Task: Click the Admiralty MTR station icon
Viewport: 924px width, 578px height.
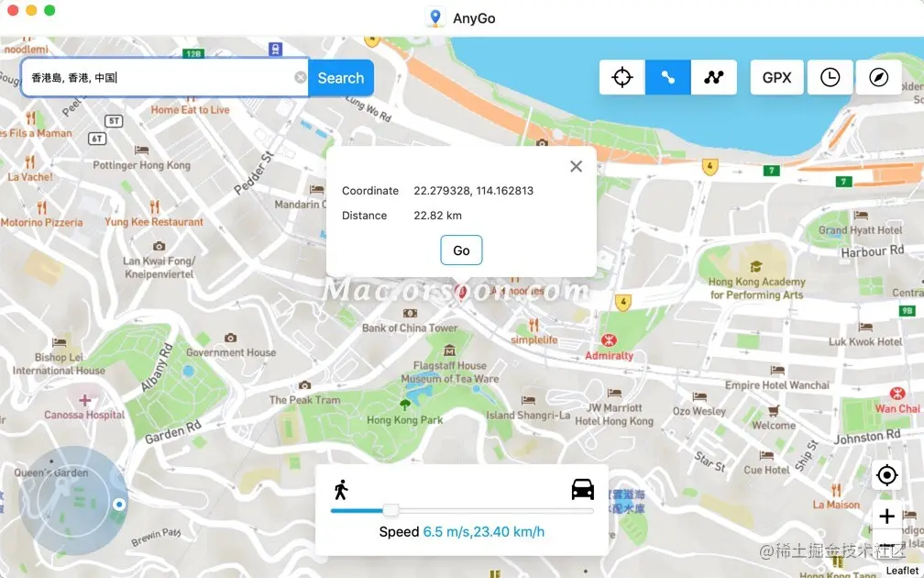Action: [x=609, y=339]
